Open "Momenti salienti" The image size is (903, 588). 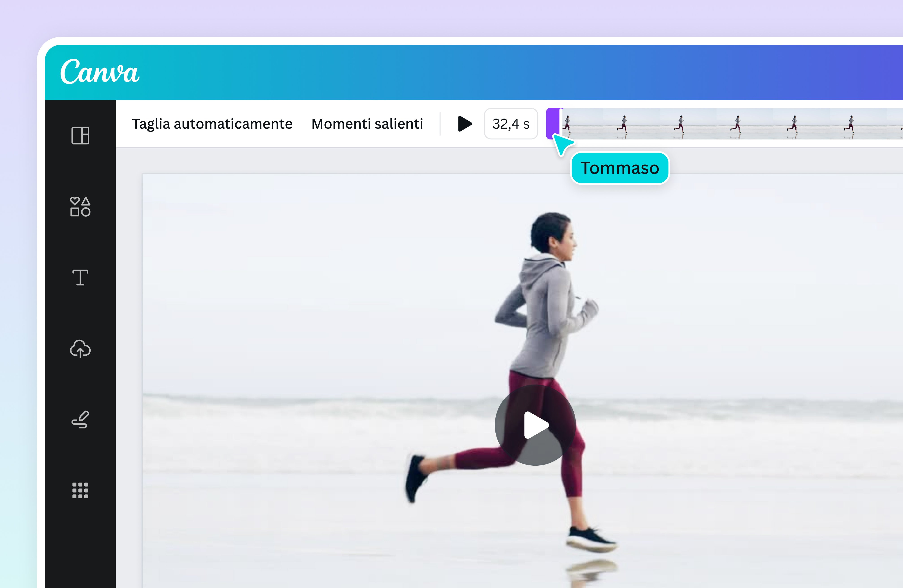367,123
